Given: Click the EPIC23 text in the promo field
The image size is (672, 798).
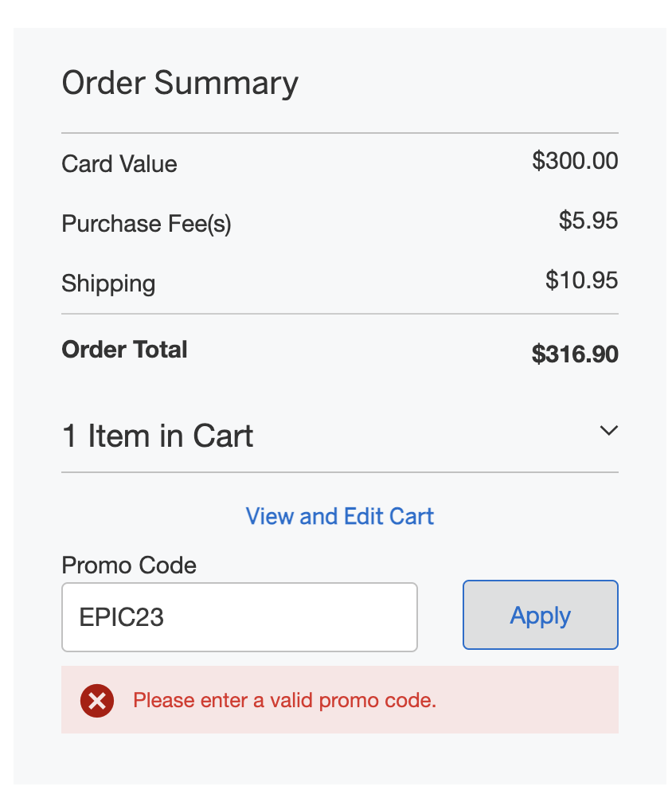Looking at the screenshot, I should 122,617.
